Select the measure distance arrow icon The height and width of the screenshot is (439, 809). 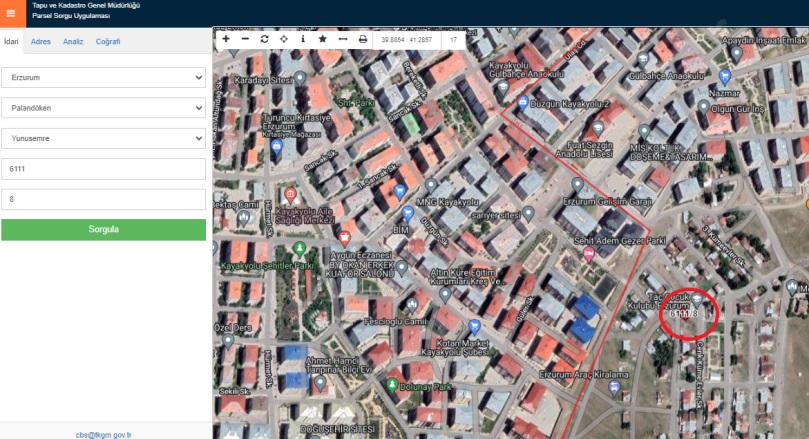pyautogui.click(x=342, y=39)
